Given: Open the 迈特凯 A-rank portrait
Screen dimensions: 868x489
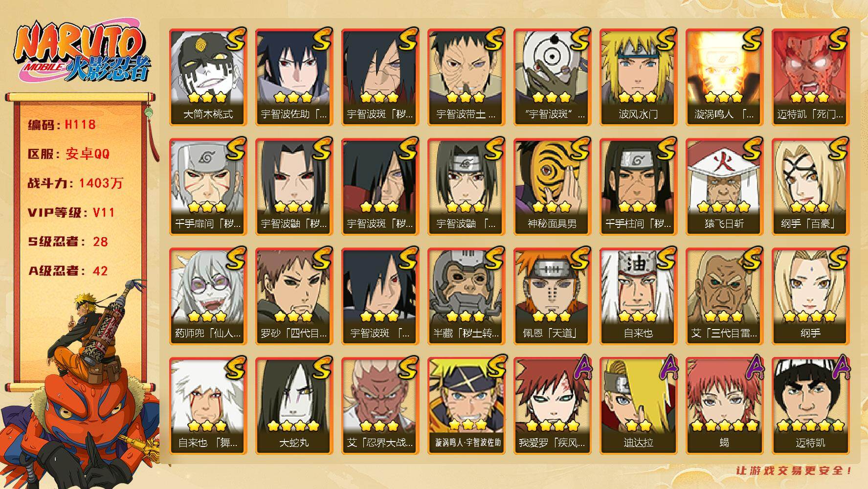Looking at the screenshot, I should pyautogui.click(x=810, y=405).
